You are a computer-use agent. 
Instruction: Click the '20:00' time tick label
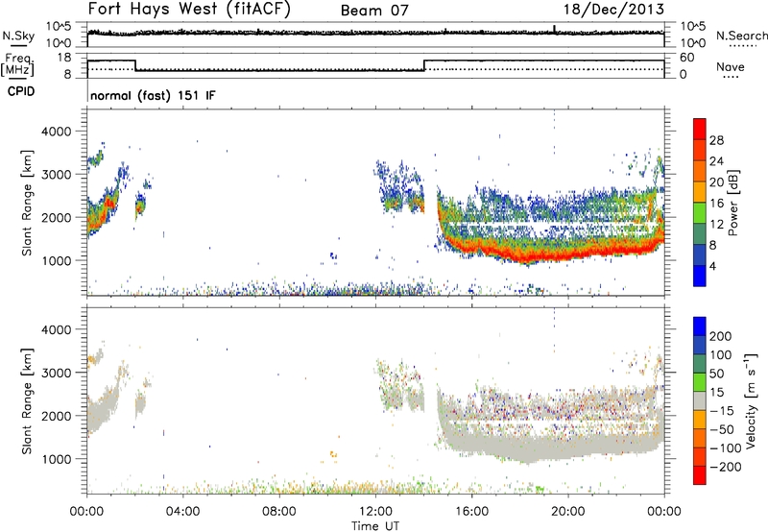pos(568,512)
